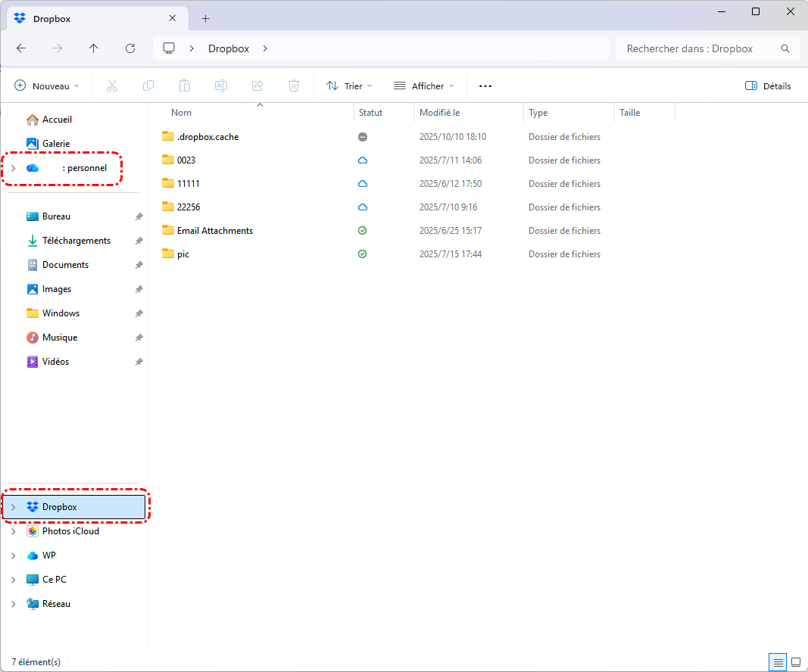
Task: Select the Email Attachments folder
Action: [214, 231]
